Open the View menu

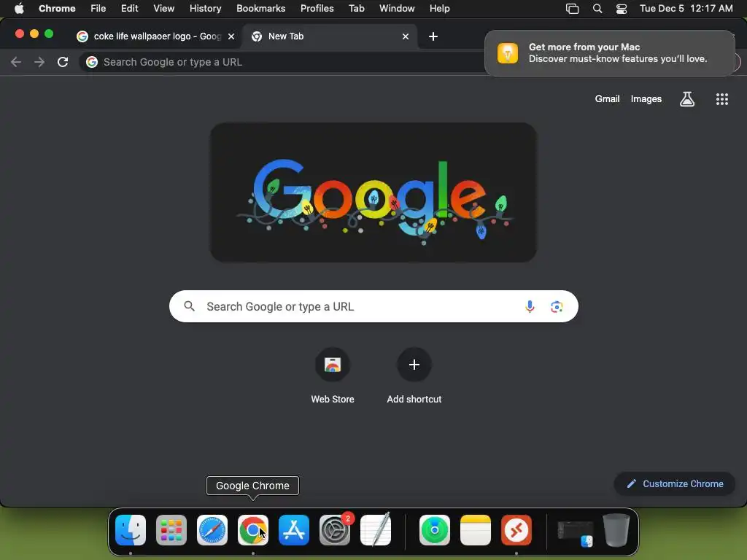pyautogui.click(x=163, y=8)
